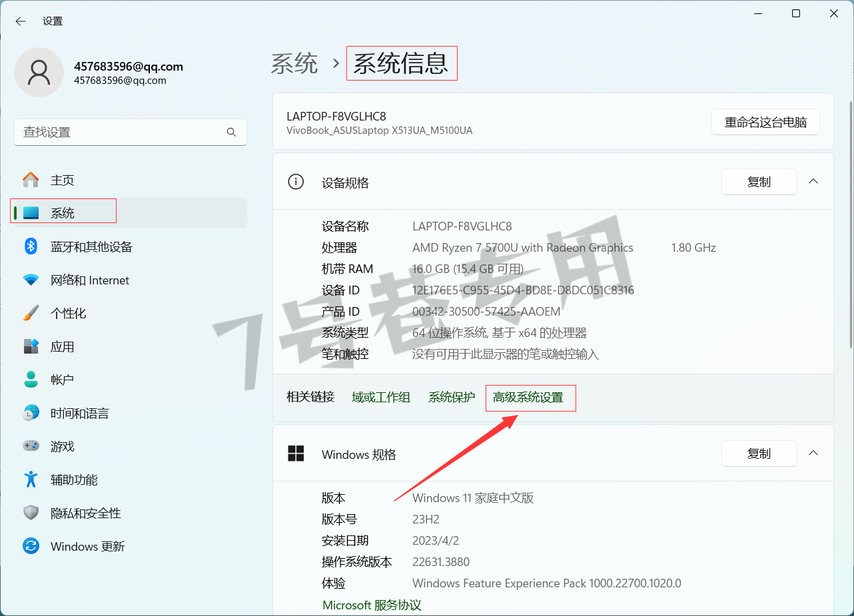Viewport: 854px width, 616px height.
Task: Click the back arrow in Settings title bar
Action: (x=21, y=21)
